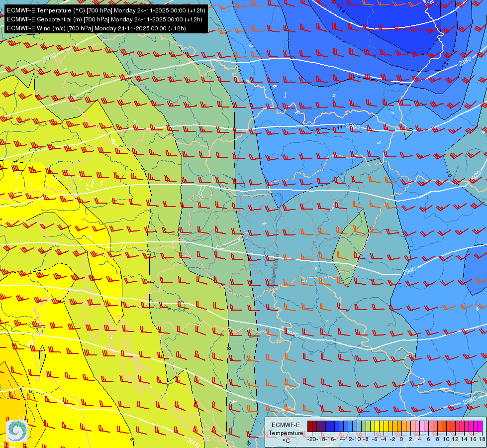The height and width of the screenshot is (448, 487).
Task: Click the ECMWF-E Temperature °C legend title
Action: [x=286, y=433]
